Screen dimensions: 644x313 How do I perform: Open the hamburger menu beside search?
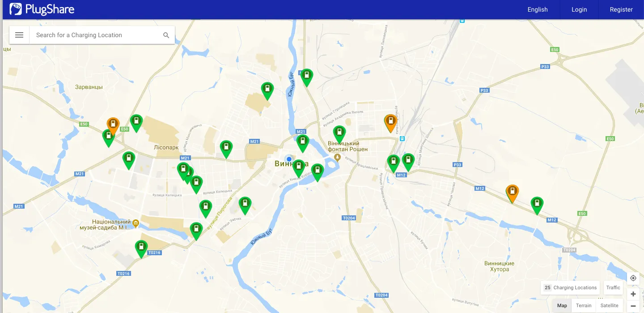[x=19, y=35]
